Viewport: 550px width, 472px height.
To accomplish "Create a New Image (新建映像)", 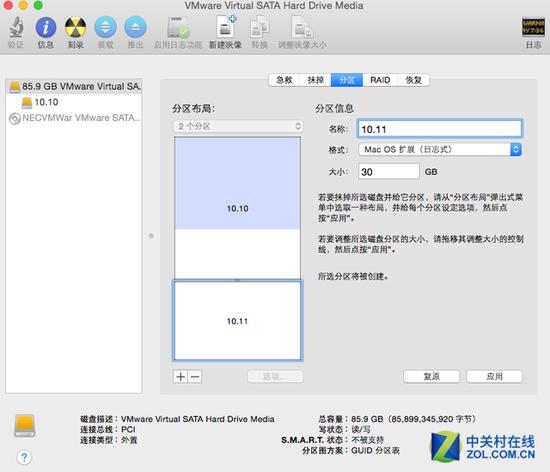I will coord(226,27).
